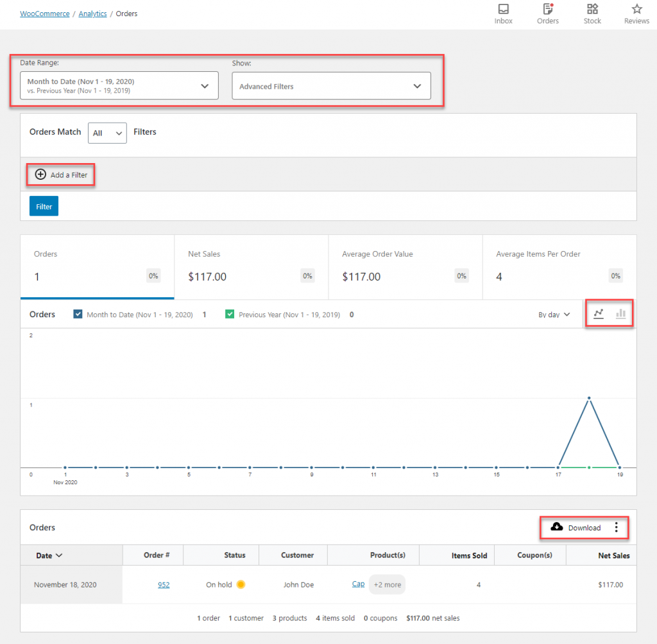Screen dimensions: 657x644
Task: Change the By day interval dropdown
Action: [554, 315]
